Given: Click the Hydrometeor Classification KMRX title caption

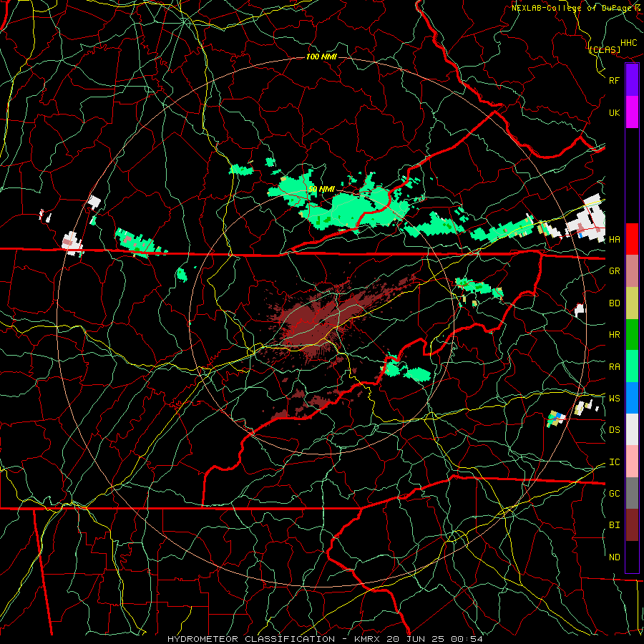Looking at the screenshot, I should pyautogui.click(x=325, y=639).
